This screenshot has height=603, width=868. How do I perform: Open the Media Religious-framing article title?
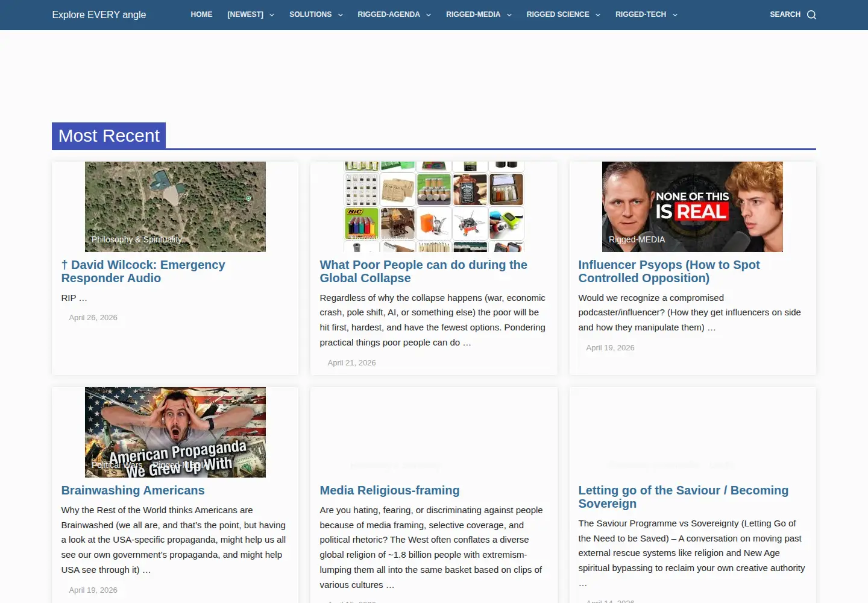pos(389,490)
